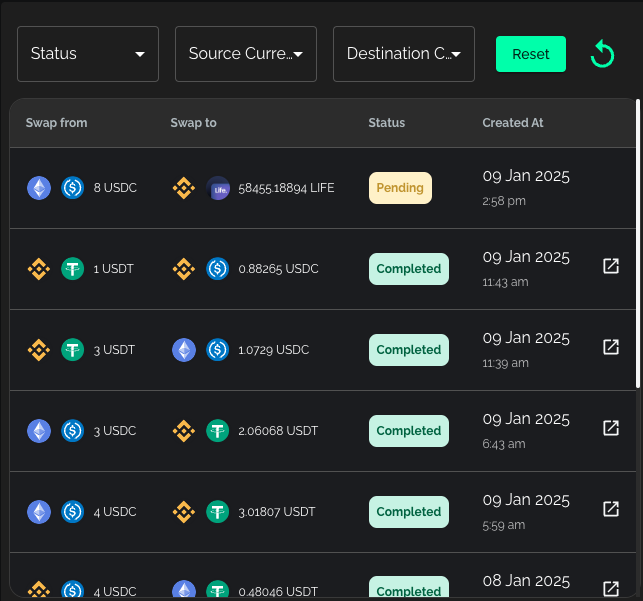This screenshot has width=643, height=601.
Task: Click Completed badge in 11:43 am row
Action: (409, 269)
